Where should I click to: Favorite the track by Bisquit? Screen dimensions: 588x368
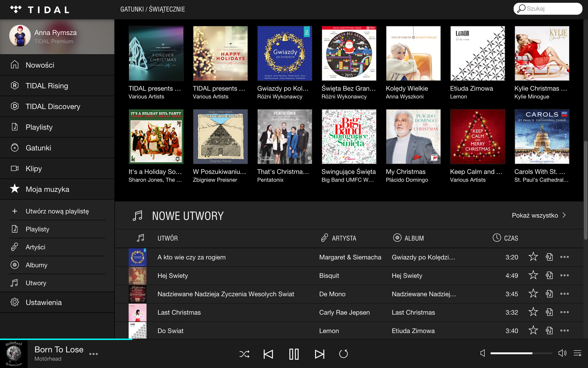click(533, 275)
